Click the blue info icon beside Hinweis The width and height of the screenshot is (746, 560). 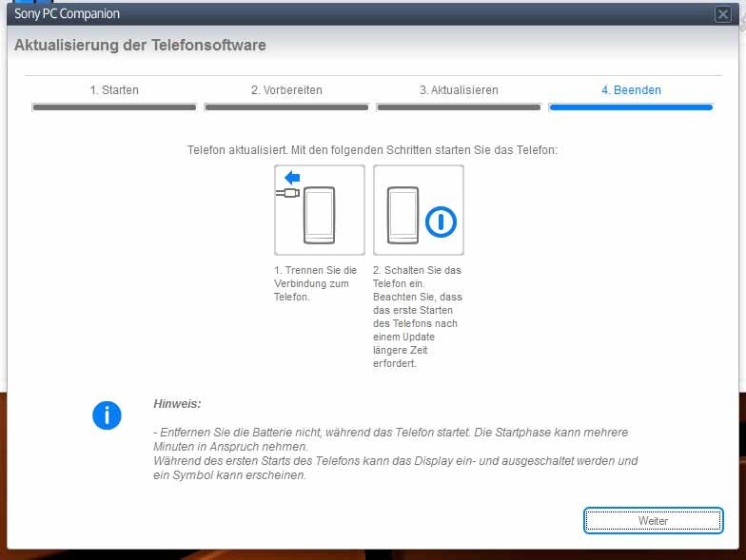[107, 415]
